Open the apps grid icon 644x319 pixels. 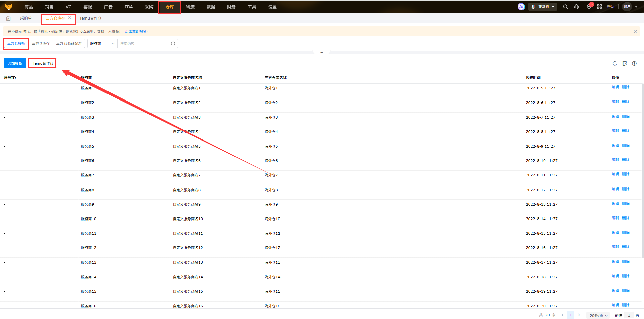[599, 7]
